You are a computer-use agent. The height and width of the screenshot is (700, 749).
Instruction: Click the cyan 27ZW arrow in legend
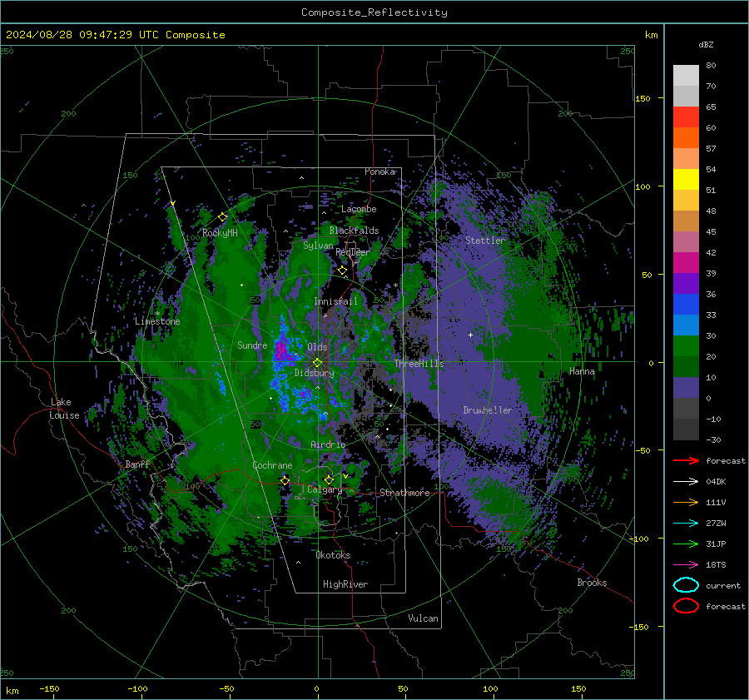pos(686,523)
